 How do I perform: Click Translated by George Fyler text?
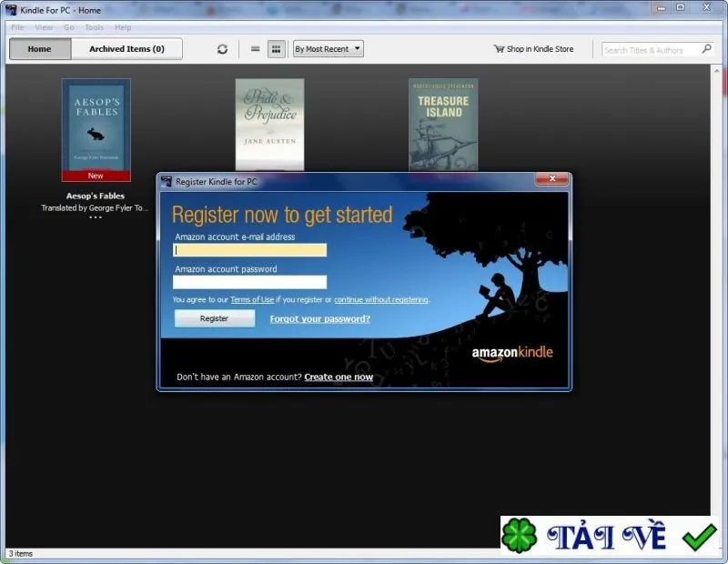tap(95, 208)
